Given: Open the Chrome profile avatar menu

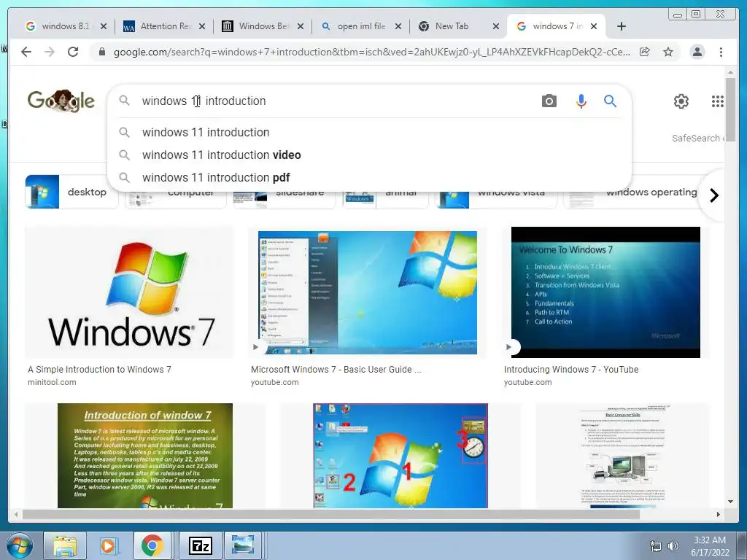Looking at the screenshot, I should coord(697,52).
